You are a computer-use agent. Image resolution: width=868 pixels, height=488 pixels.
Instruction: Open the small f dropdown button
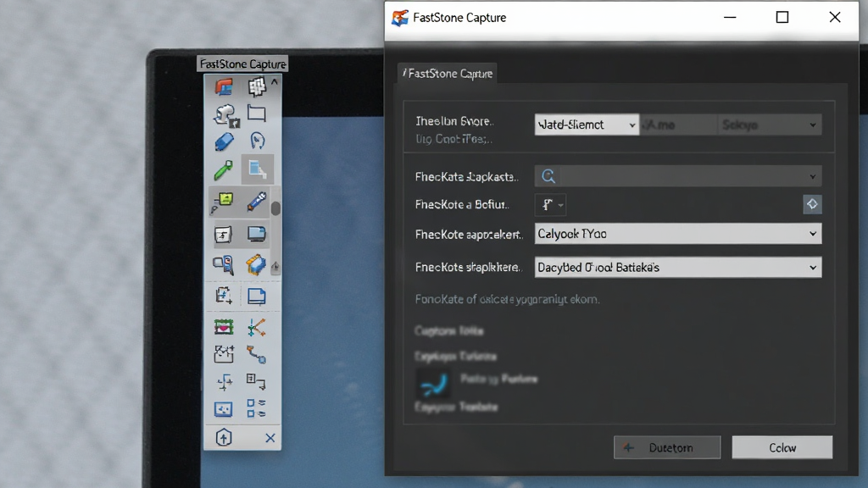point(550,205)
